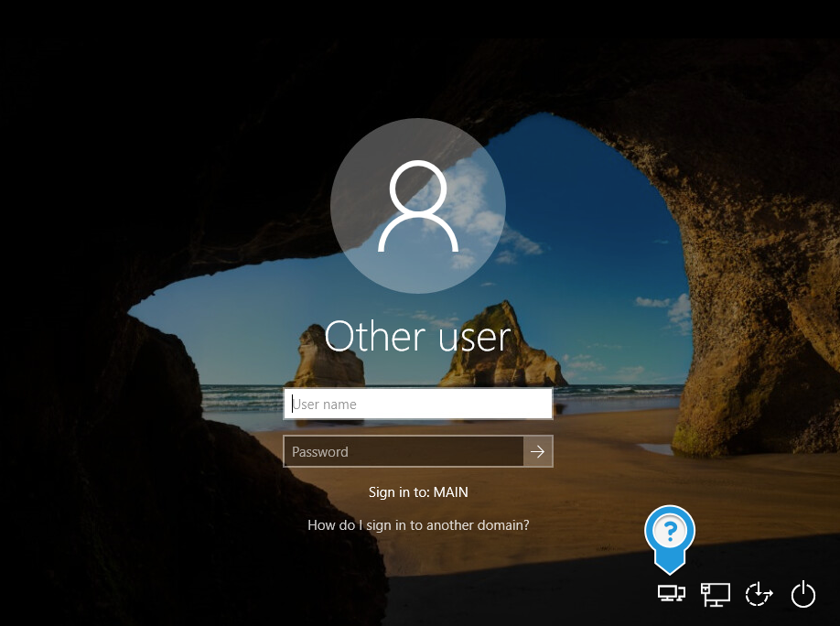Submit credentials with the arrow next to Password
The width and height of the screenshot is (840, 626).
[x=537, y=451]
